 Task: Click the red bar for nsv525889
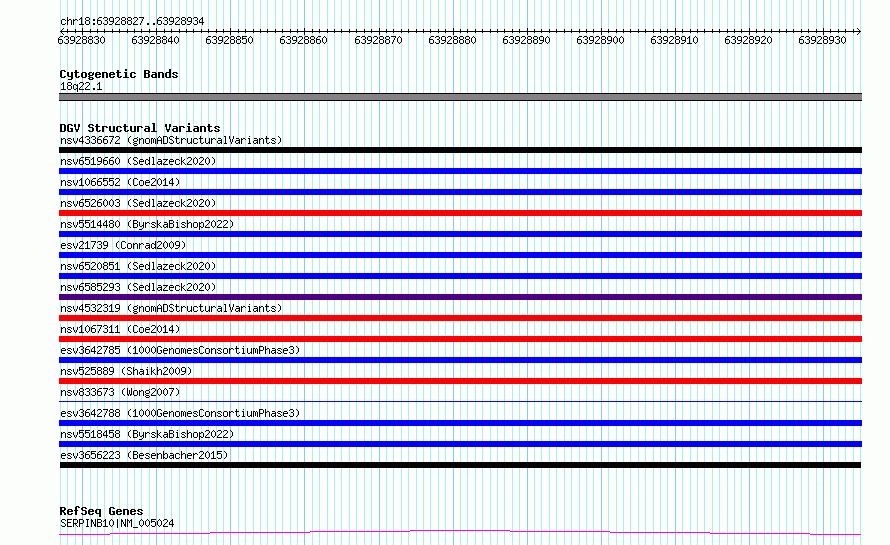pyautogui.click(x=460, y=381)
